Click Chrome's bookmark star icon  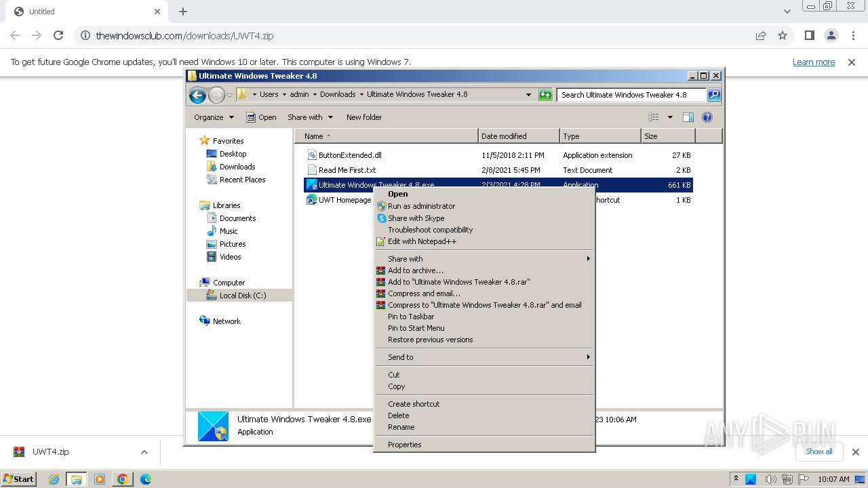coord(783,35)
